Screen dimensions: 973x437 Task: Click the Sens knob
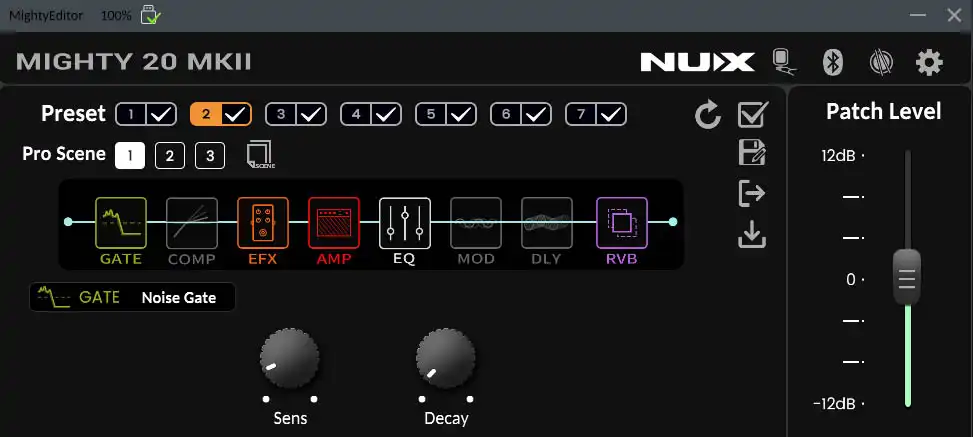[290, 359]
